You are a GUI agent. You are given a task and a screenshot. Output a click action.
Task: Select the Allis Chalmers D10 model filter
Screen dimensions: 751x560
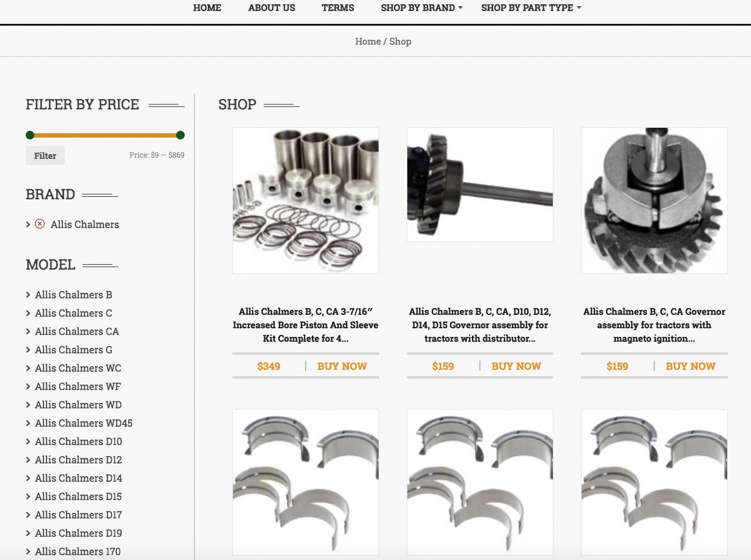[78, 441]
